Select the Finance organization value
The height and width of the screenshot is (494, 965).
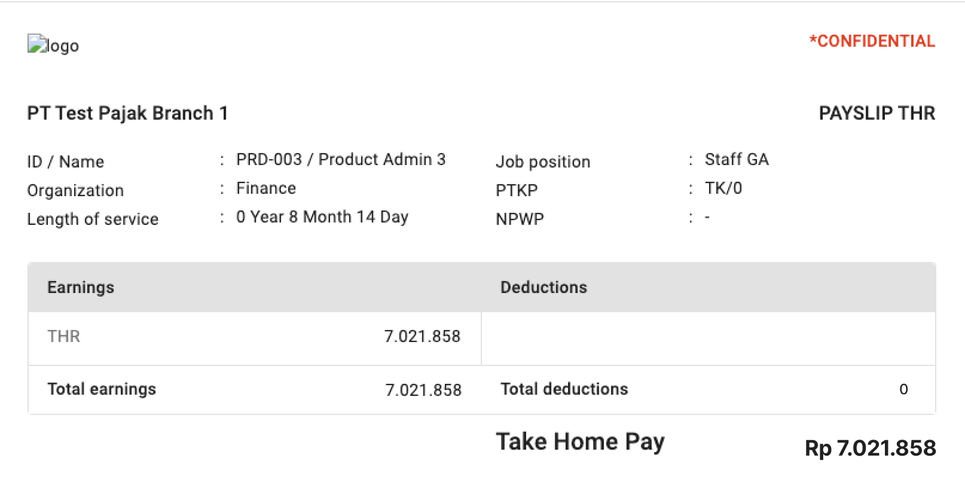266,188
